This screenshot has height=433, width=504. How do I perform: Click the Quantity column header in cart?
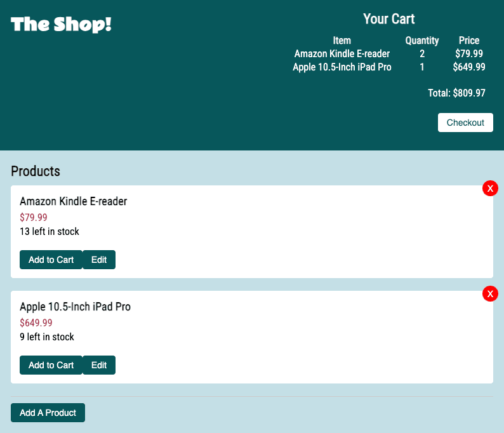coord(421,41)
